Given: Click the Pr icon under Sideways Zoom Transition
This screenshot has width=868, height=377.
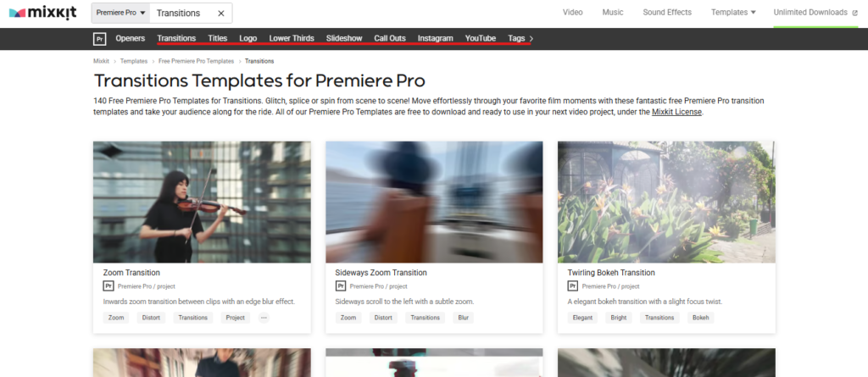Looking at the screenshot, I should pos(341,286).
